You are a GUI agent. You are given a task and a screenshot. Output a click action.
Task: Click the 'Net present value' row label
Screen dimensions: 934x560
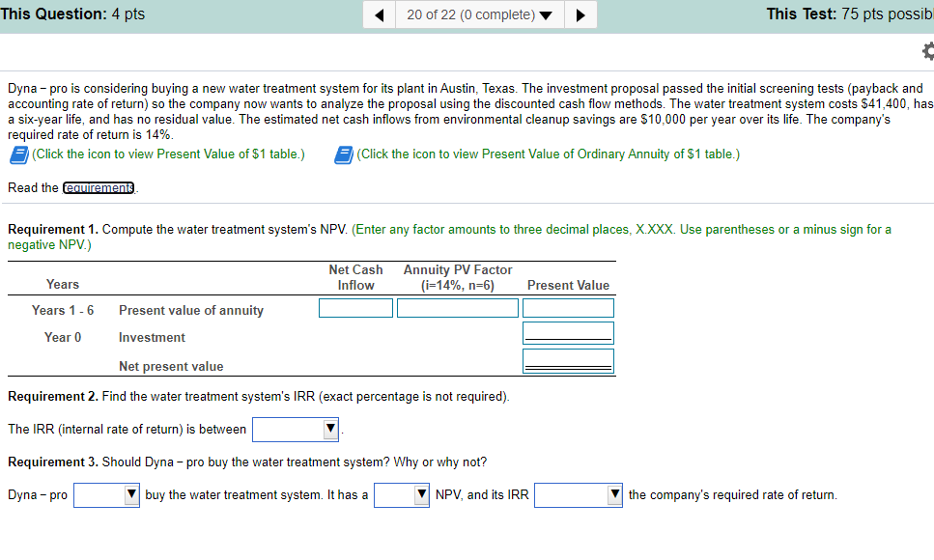click(x=171, y=366)
